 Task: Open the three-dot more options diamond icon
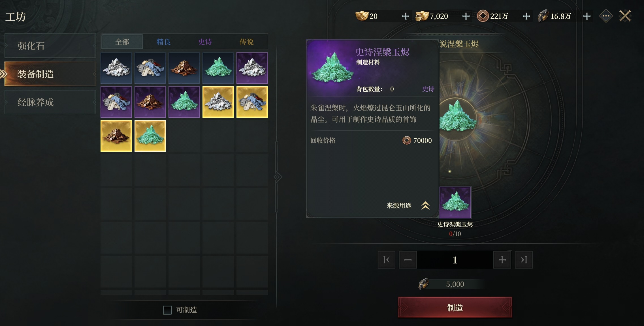(x=606, y=16)
